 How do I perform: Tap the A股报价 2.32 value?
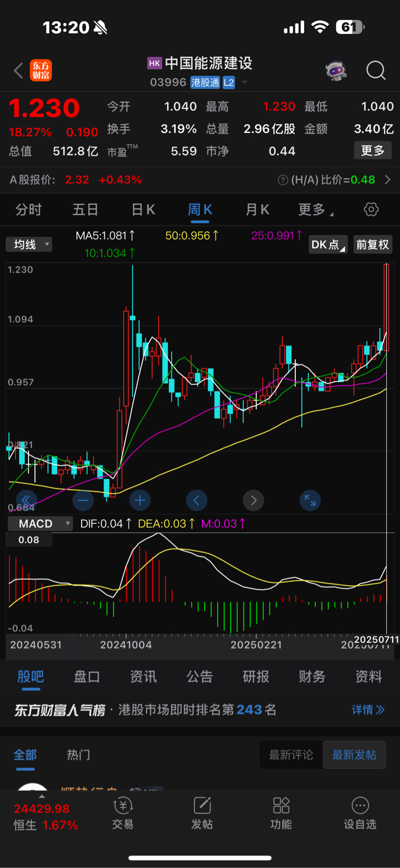pyautogui.click(x=77, y=180)
